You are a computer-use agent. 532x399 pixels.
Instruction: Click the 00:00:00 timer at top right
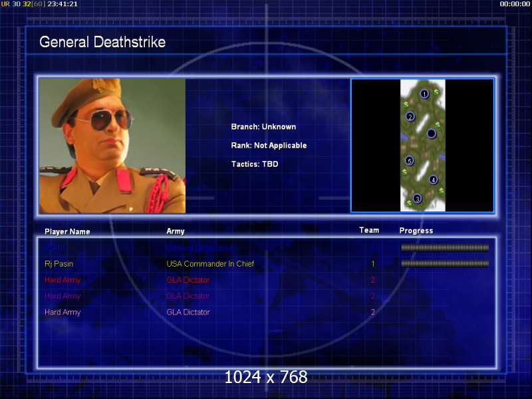tap(515, 4)
